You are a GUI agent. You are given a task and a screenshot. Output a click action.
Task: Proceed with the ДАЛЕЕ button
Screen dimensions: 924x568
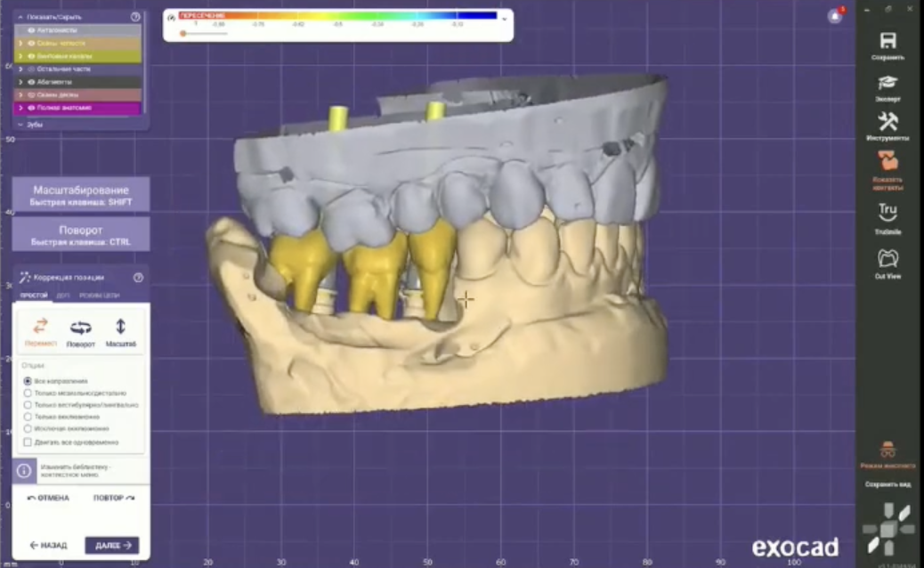click(112, 545)
